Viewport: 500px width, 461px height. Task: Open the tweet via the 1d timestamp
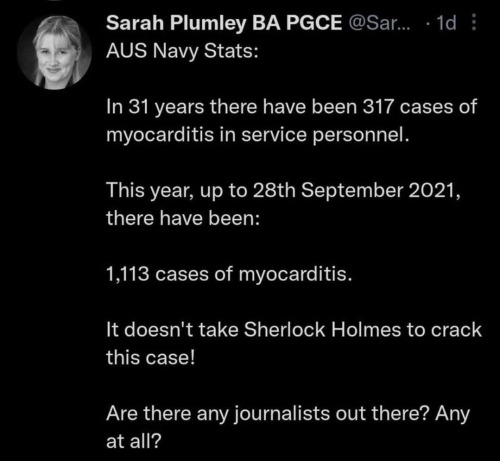click(446, 23)
